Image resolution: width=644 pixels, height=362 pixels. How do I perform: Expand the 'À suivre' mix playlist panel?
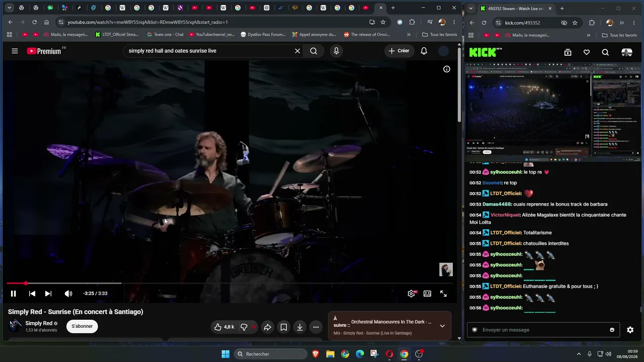pos(442,326)
